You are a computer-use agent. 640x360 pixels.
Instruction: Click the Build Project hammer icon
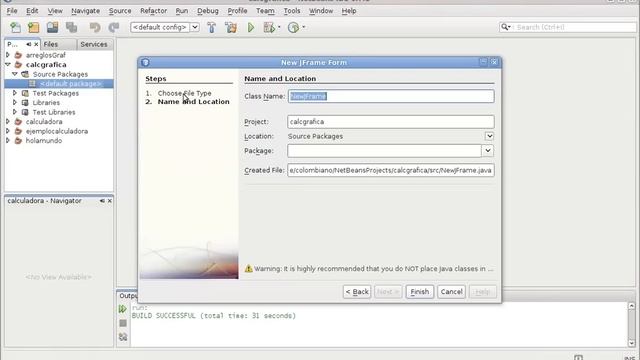[x=211, y=27]
